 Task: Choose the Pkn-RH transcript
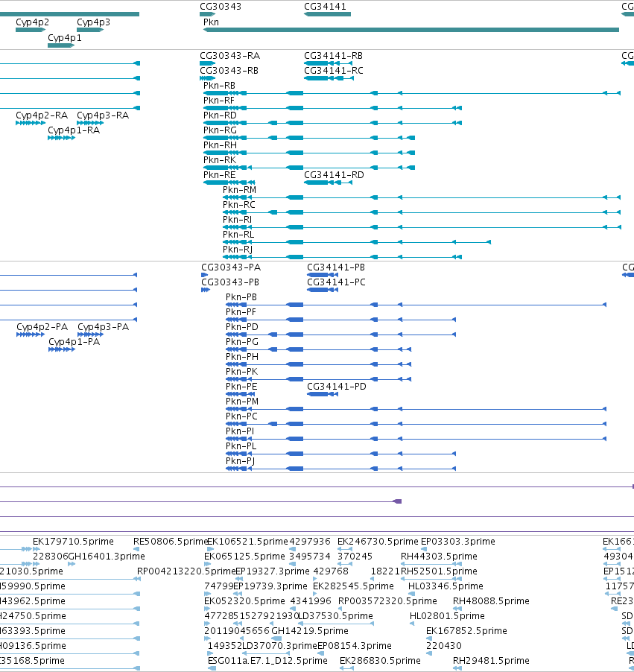coord(220,145)
